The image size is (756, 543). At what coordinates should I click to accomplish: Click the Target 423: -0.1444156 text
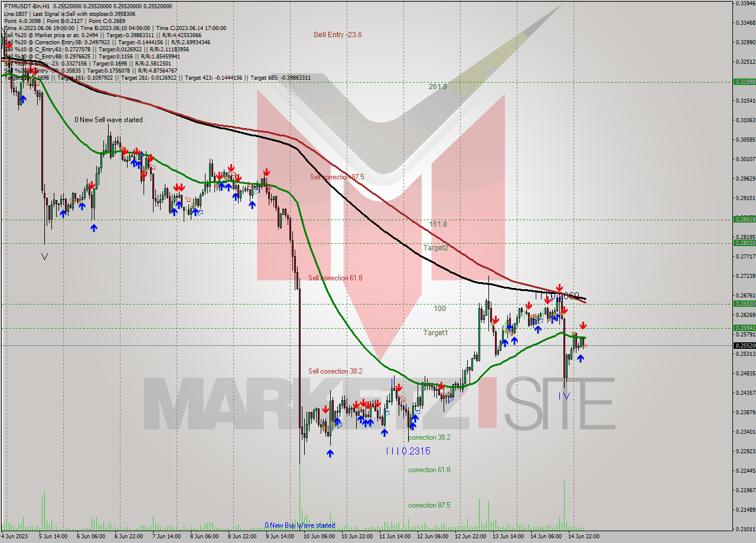coord(214,77)
